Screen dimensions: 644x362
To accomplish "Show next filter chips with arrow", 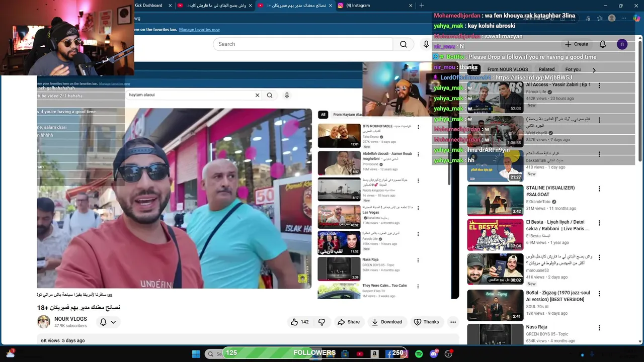I will click(594, 70).
